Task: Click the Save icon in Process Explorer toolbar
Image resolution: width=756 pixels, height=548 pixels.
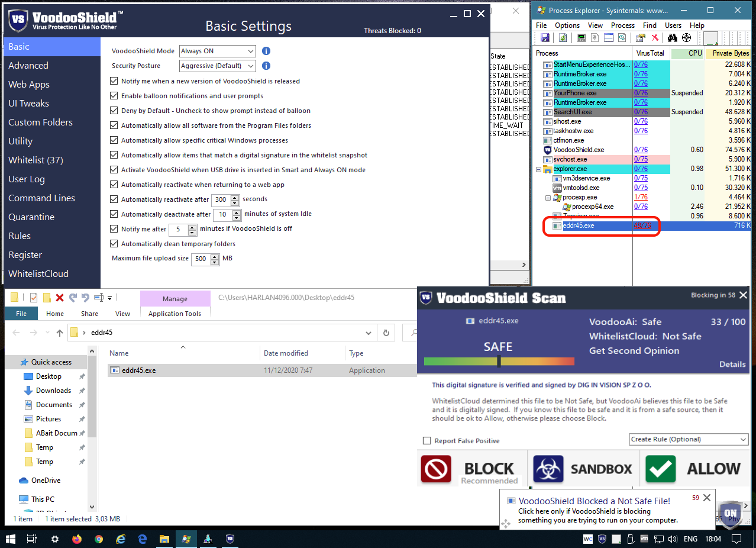Action: click(545, 38)
